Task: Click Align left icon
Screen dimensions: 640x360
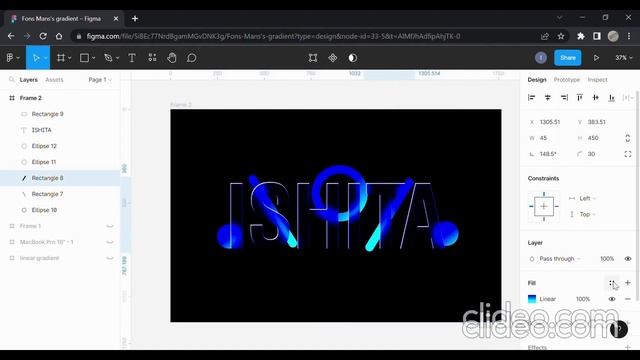Action: pyautogui.click(x=531, y=98)
